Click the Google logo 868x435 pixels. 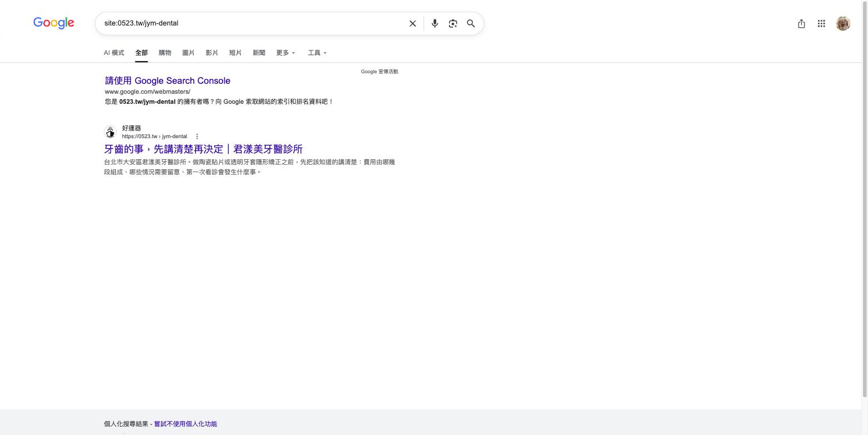(x=54, y=23)
